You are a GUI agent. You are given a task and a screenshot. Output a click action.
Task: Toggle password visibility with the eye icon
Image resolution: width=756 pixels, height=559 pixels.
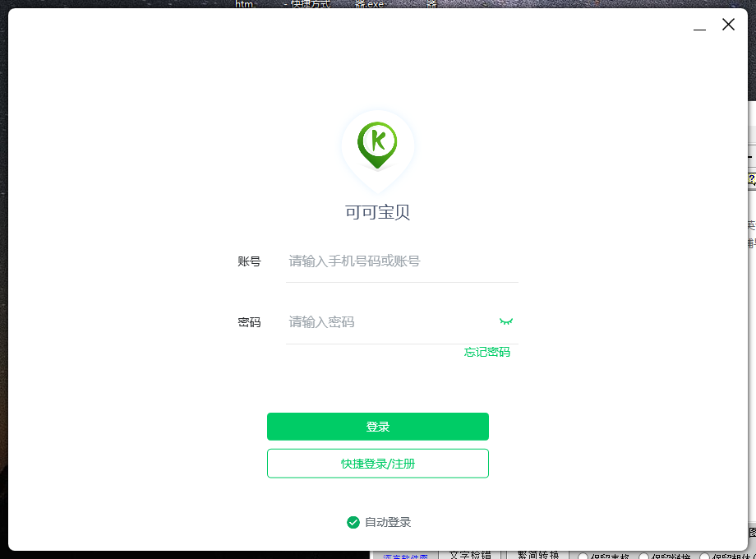tap(505, 321)
